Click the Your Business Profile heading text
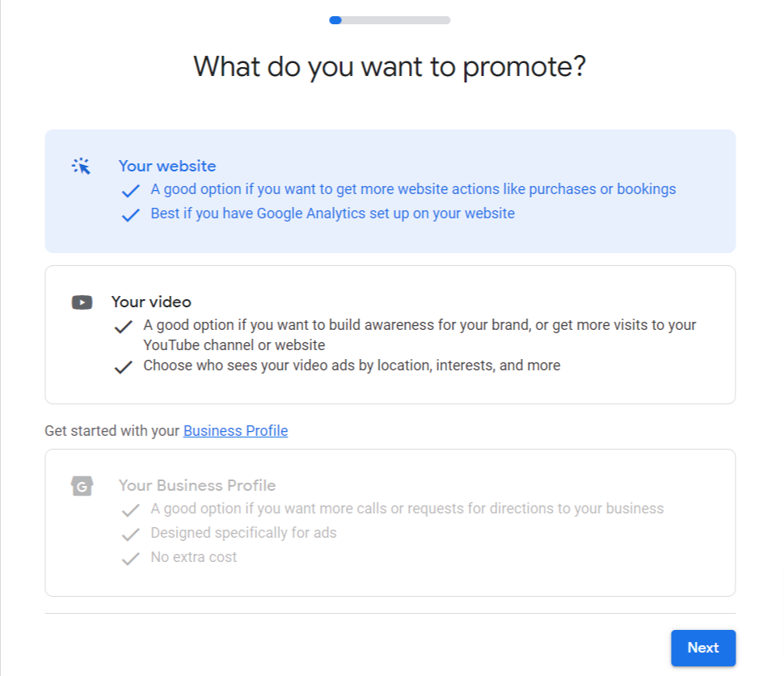This screenshot has height=676, width=784. pyautogui.click(x=197, y=485)
